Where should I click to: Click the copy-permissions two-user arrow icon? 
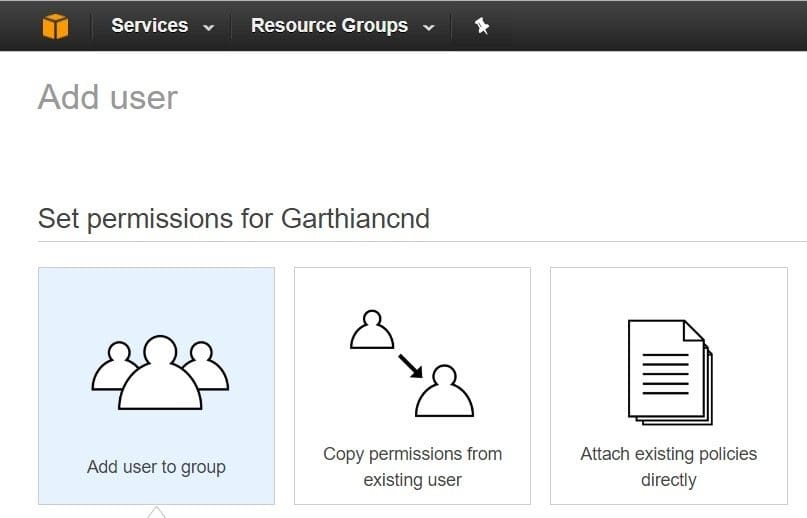pos(412,363)
